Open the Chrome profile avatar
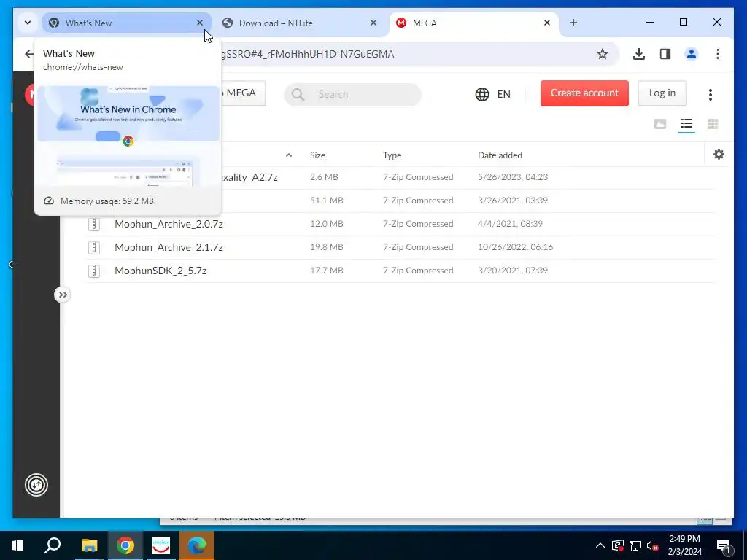The width and height of the screenshot is (747, 560). tap(692, 54)
